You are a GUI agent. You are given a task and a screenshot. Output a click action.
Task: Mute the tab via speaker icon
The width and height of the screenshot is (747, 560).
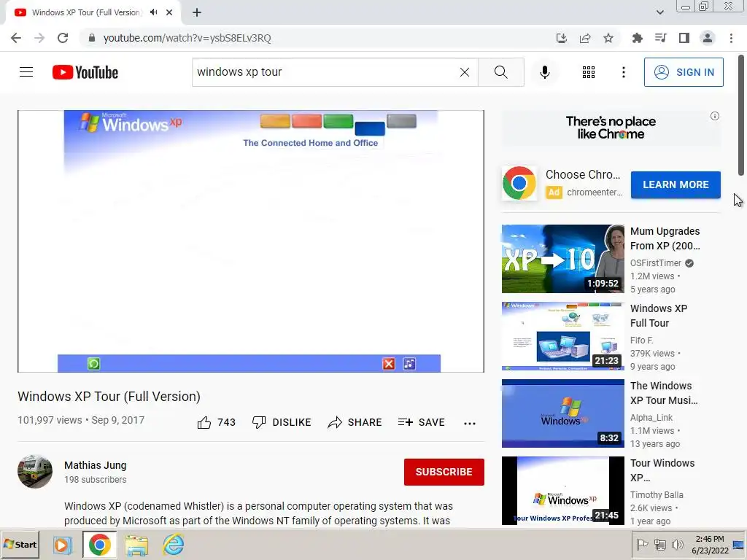[x=153, y=12]
